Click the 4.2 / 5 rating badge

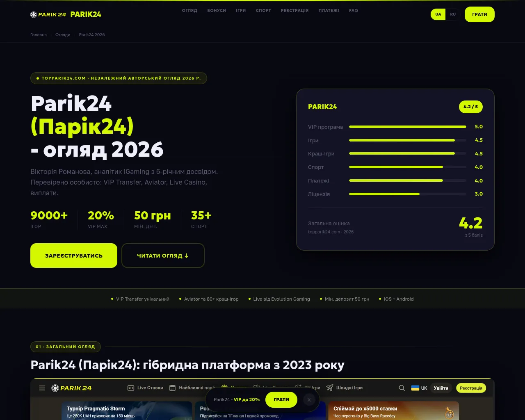coord(471,107)
